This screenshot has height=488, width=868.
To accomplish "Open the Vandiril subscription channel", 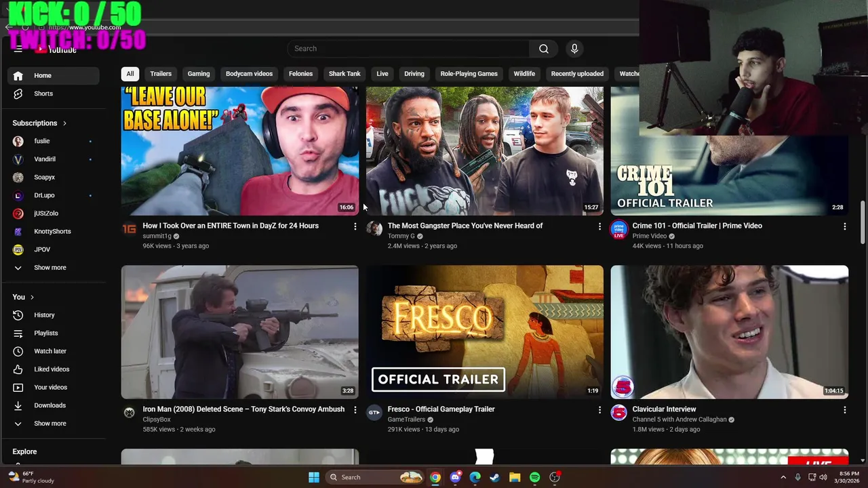I will point(53,159).
